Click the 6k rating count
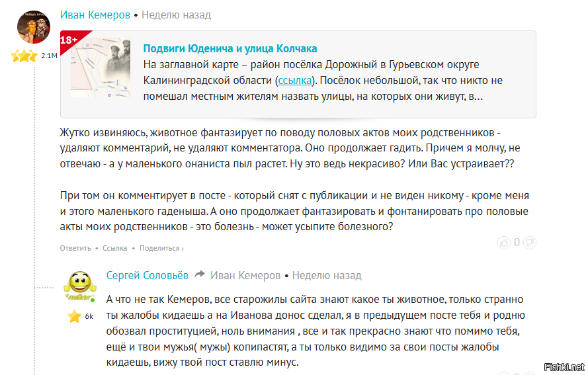Viewport: 588px width, 375px height. pyautogui.click(x=89, y=317)
